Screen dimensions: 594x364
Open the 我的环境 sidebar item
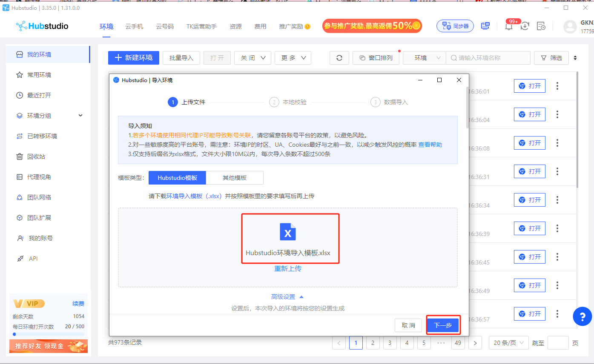(48, 54)
